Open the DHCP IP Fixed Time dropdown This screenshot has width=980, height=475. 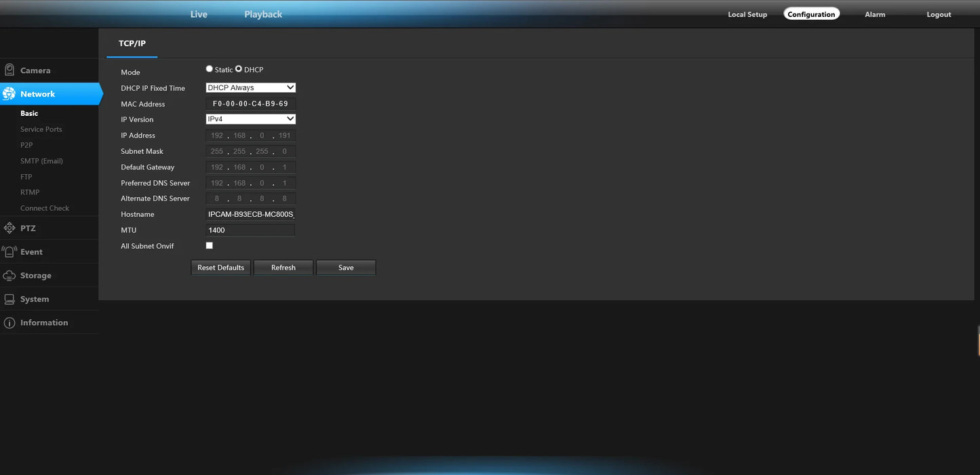click(x=250, y=87)
